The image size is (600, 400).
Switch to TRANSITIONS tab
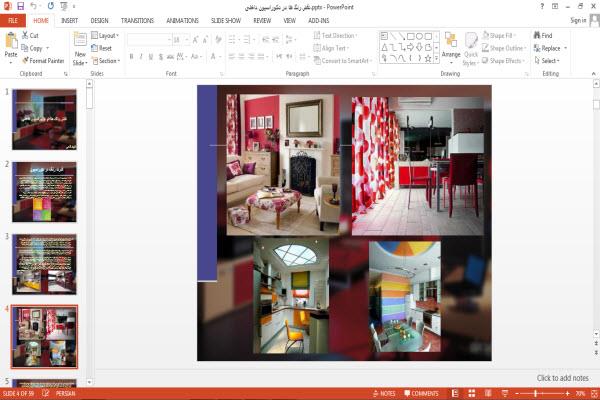tap(137, 21)
